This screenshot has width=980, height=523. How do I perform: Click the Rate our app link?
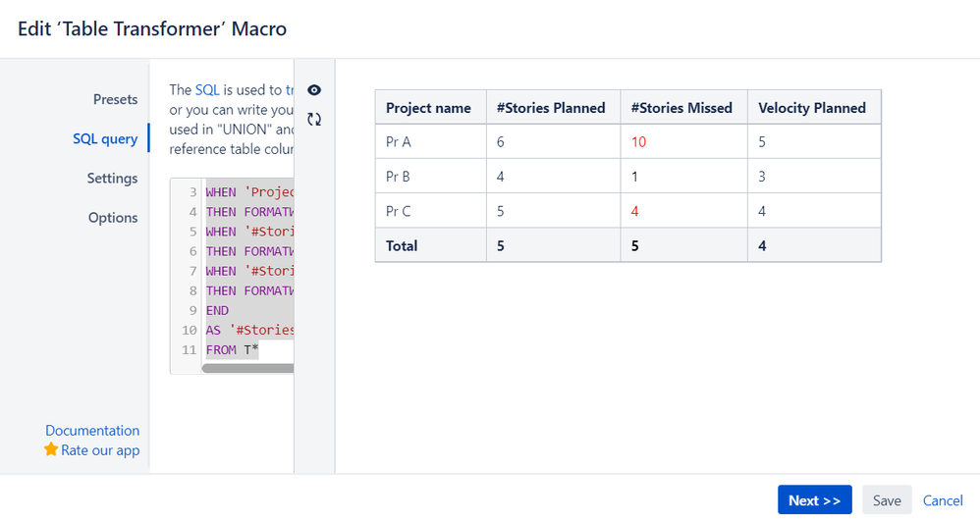pyautogui.click(x=100, y=450)
